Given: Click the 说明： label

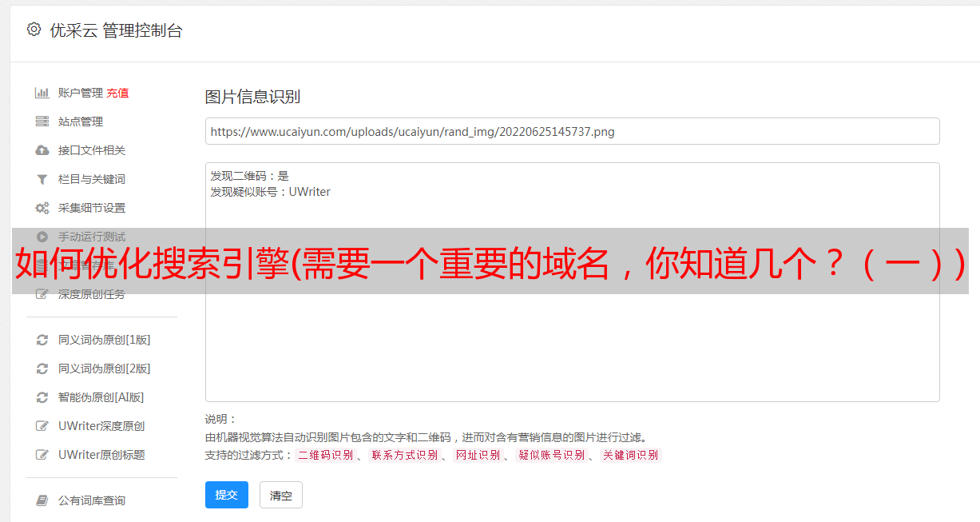Looking at the screenshot, I should click(220, 419).
